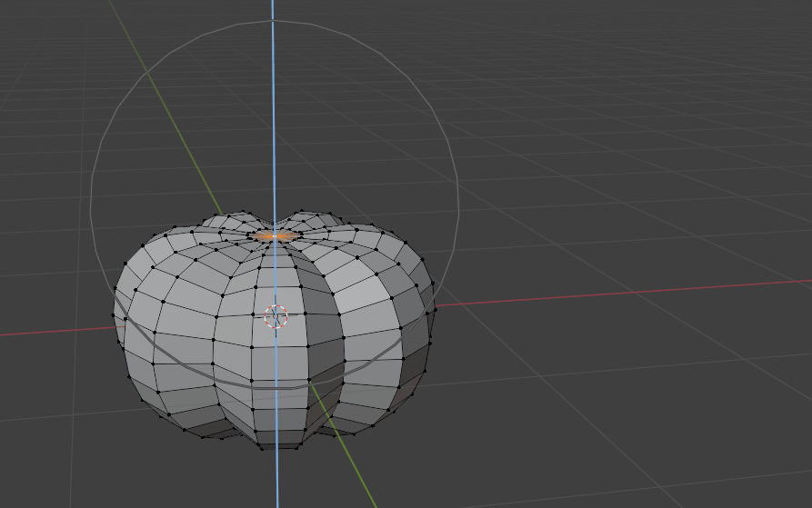Select the leftmost vertex on the mesh silhouette

pyautogui.click(x=113, y=315)
